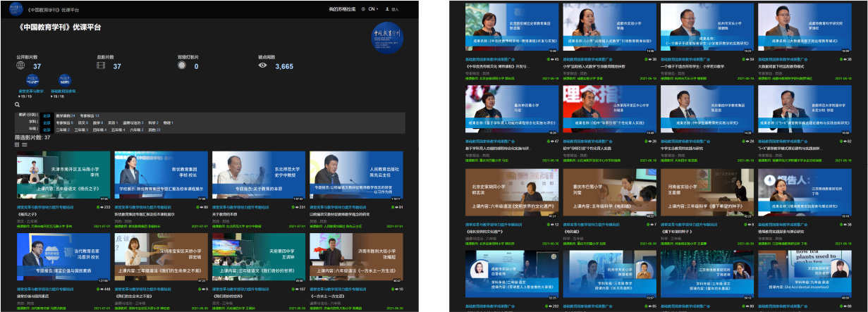Open 我的苏格拉底 menu item
Screen dimensions: 868x312
[341, 9]
